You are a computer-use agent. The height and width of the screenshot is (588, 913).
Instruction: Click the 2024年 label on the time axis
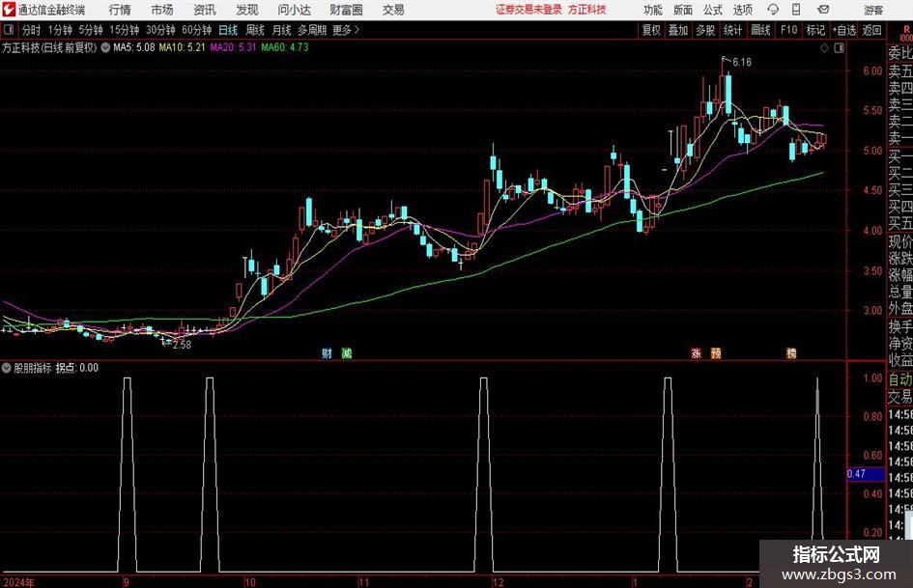coord(18,582)
